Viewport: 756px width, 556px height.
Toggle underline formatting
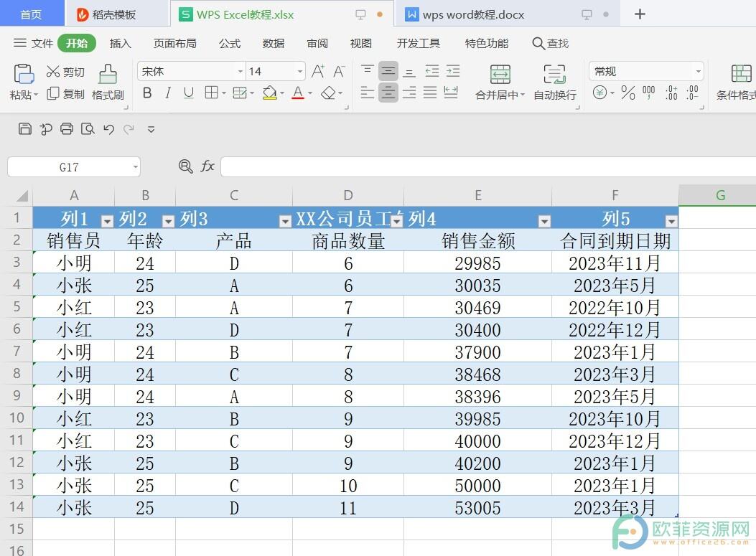(189, 93)
